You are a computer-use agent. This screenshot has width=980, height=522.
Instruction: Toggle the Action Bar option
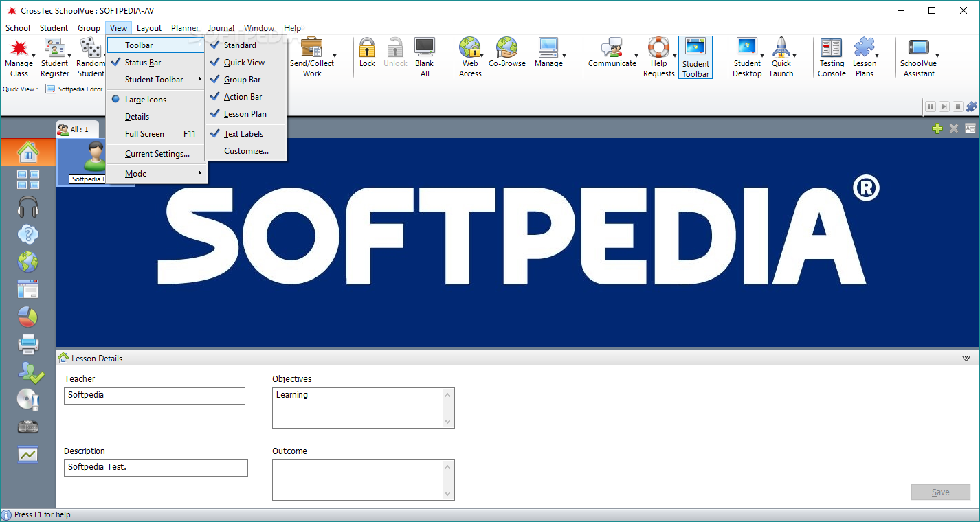(x=243, y=97)
